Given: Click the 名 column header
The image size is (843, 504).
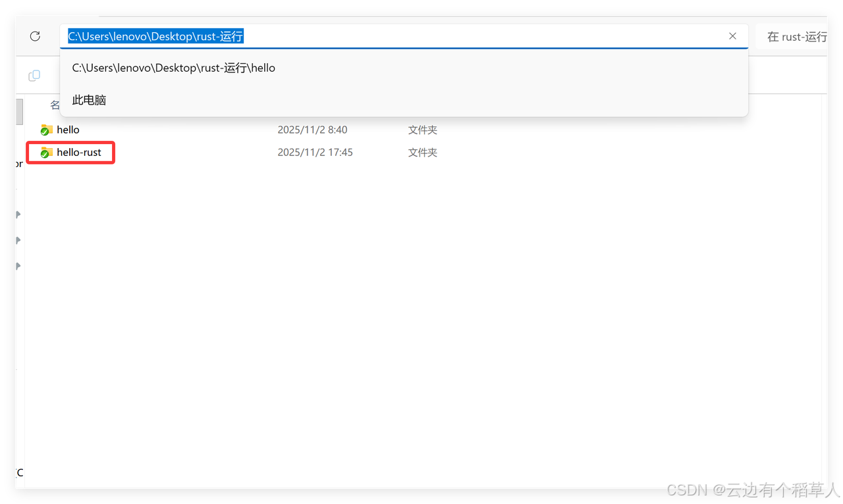Looking at the screenshot, I should coord(55,104).
